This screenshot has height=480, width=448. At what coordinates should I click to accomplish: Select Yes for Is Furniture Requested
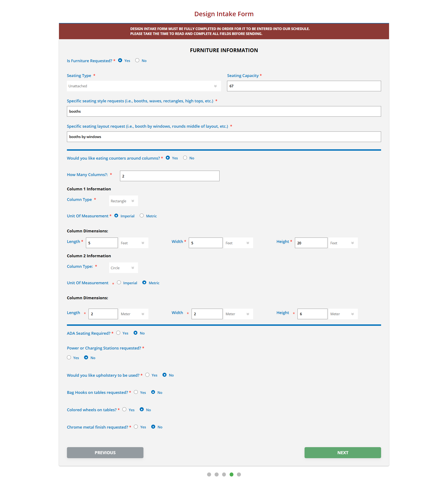(x=120, y=60)
